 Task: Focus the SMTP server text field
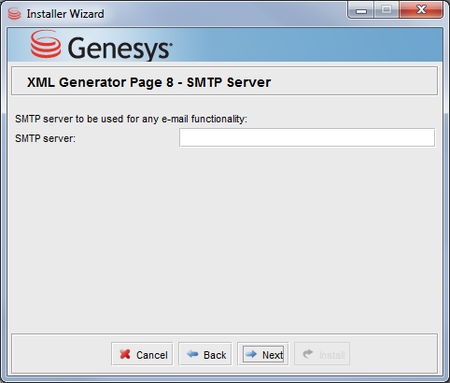pos(307,138)
